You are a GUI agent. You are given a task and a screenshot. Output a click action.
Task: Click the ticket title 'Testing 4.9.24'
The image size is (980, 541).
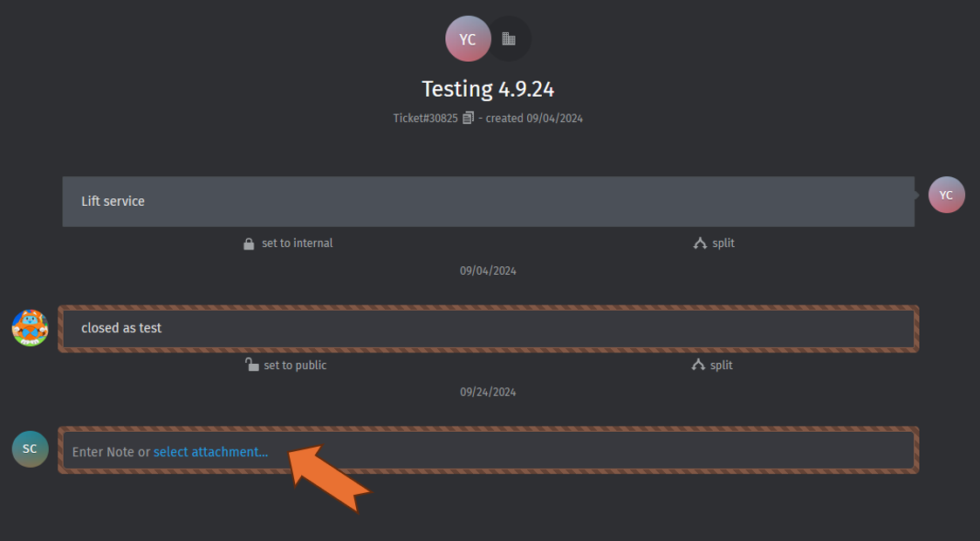488,89
